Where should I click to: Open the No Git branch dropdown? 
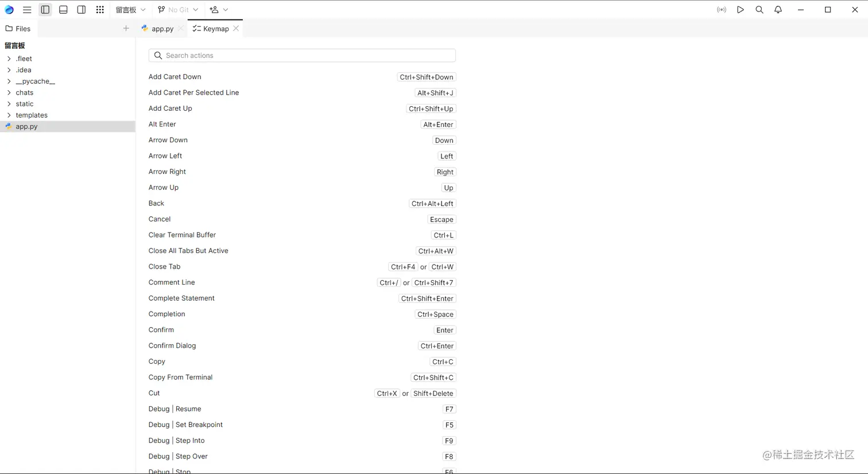click(178, 10)
